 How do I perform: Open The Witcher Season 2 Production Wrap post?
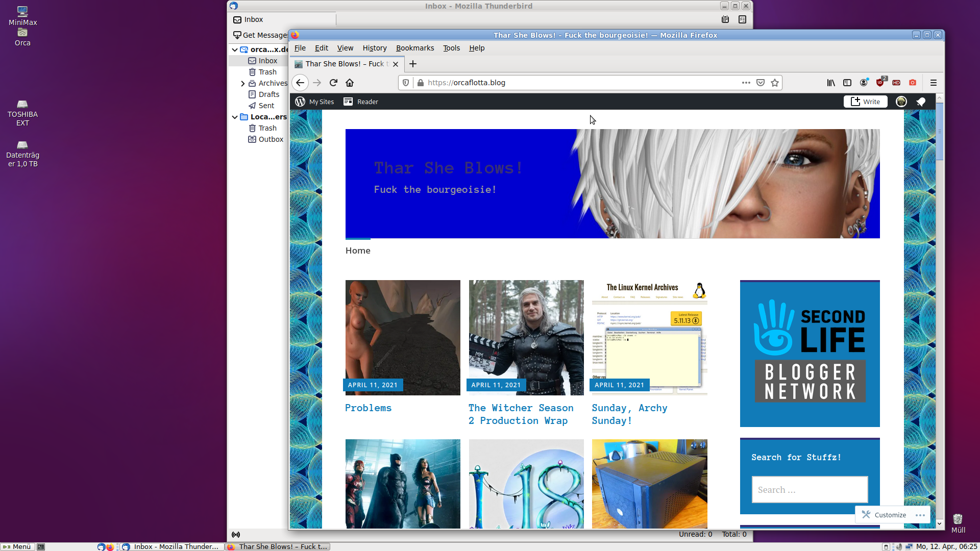tap(521, 414)
